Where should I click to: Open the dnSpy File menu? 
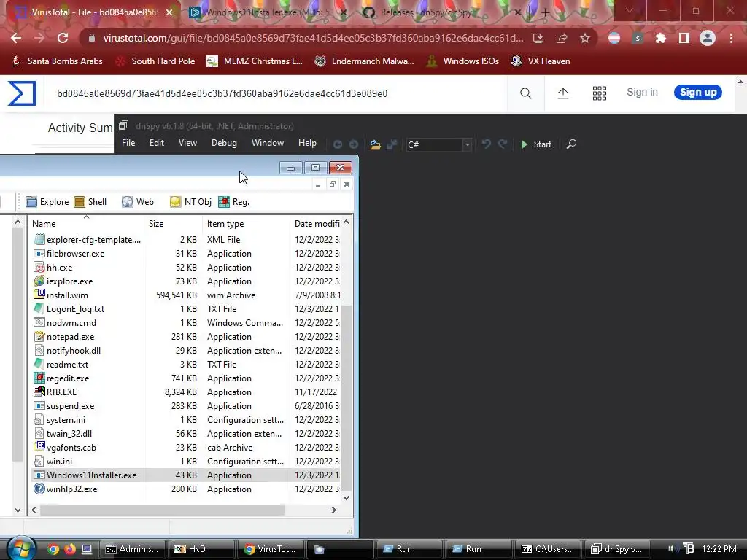pos(128,143)
